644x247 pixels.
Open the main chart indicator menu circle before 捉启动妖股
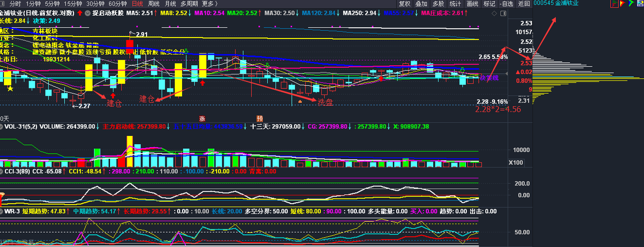tap(87, 13)
